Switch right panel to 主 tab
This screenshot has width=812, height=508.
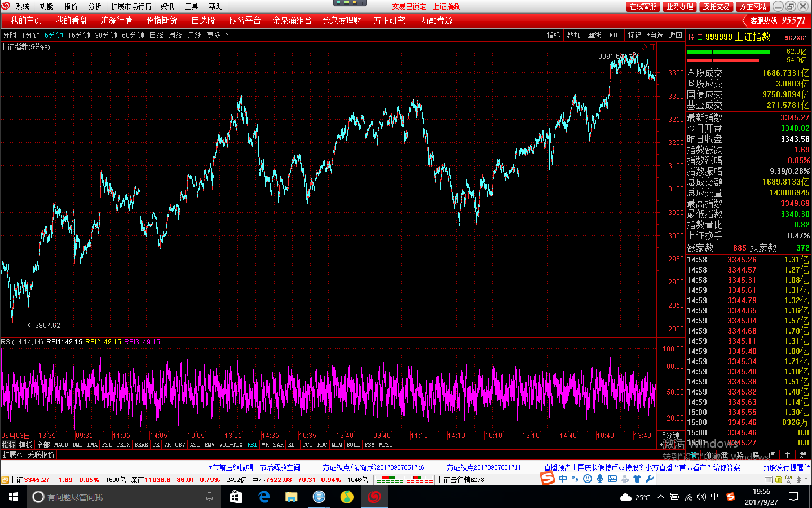[787, 455]
